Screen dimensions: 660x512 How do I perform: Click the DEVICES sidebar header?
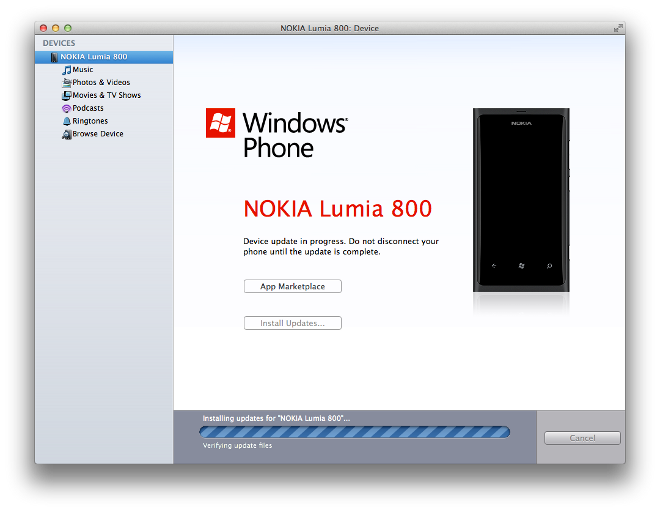59,43
